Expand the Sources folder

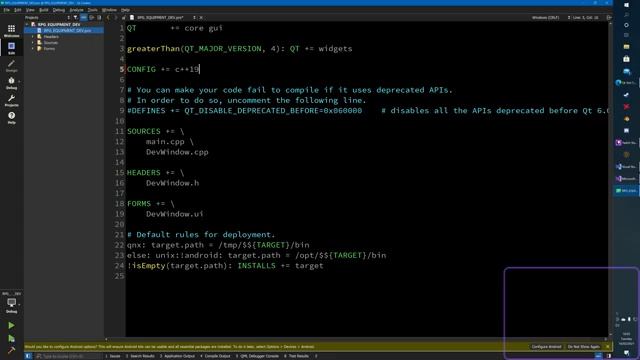click(33, 42)
